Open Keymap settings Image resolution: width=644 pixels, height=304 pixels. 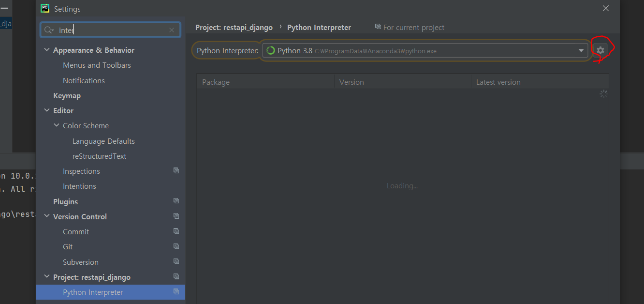(x=67, y=95)
